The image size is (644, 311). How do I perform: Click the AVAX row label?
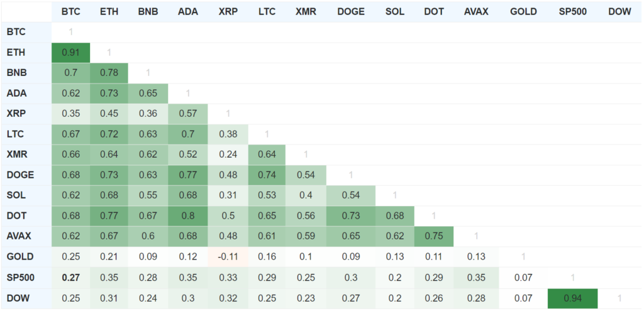19,236
